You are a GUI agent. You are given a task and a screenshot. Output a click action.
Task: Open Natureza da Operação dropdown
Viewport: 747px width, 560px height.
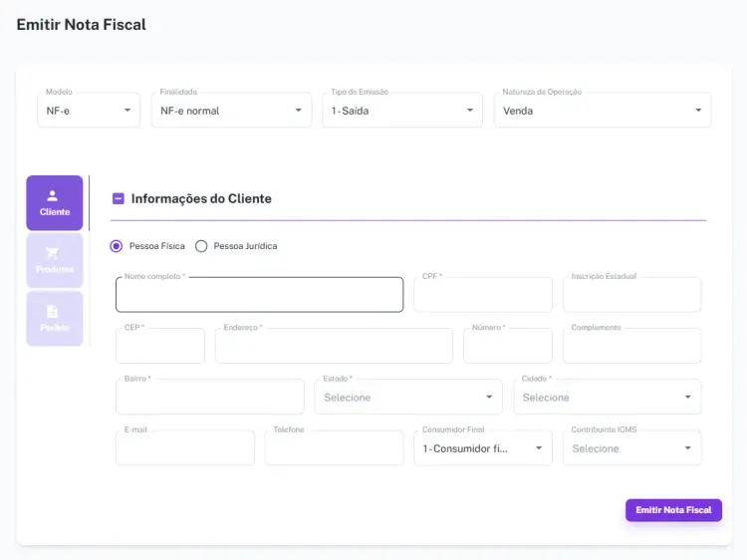(602, 111)
